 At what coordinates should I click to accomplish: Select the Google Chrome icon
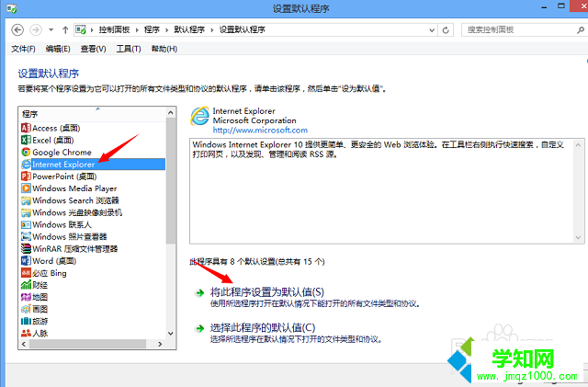(x=26, y=152)
